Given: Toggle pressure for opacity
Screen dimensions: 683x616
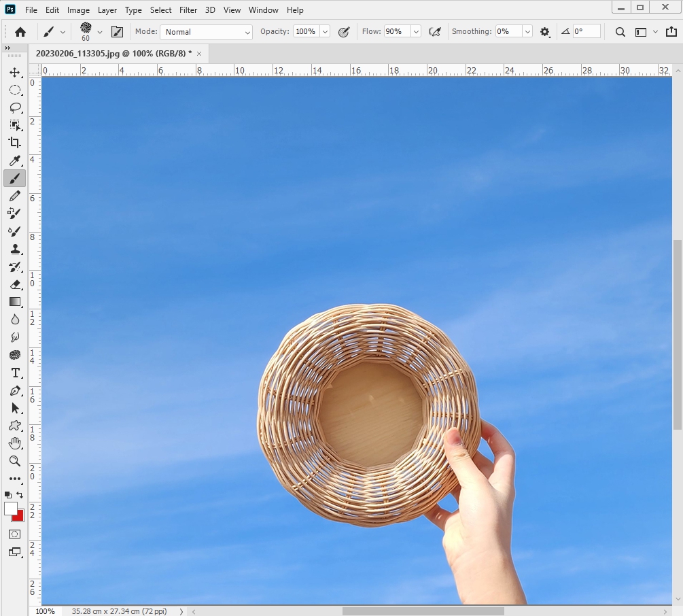Looking at the screenshot, I should (x=344, y=32).
